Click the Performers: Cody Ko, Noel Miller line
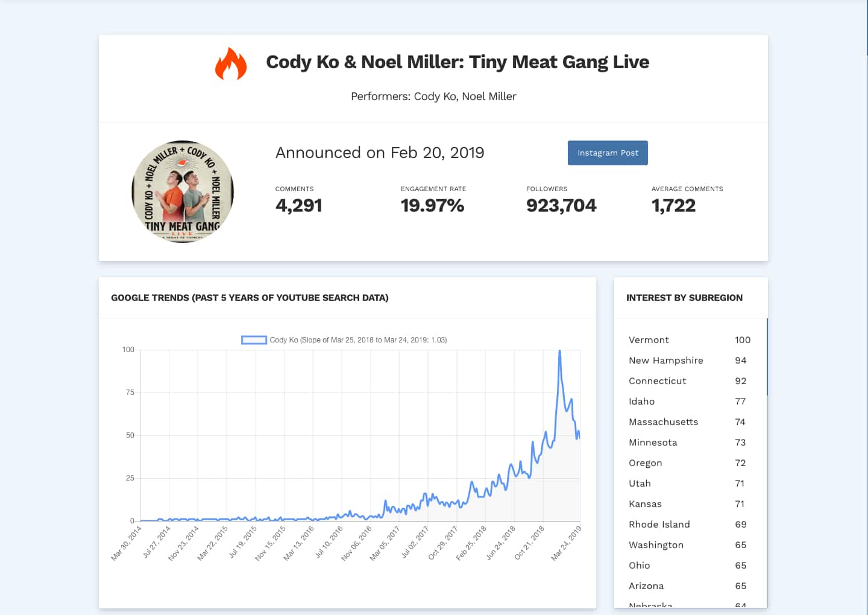The width and height of the screenshot is (868, 615). pyautogui.click(x=433, y=96)
